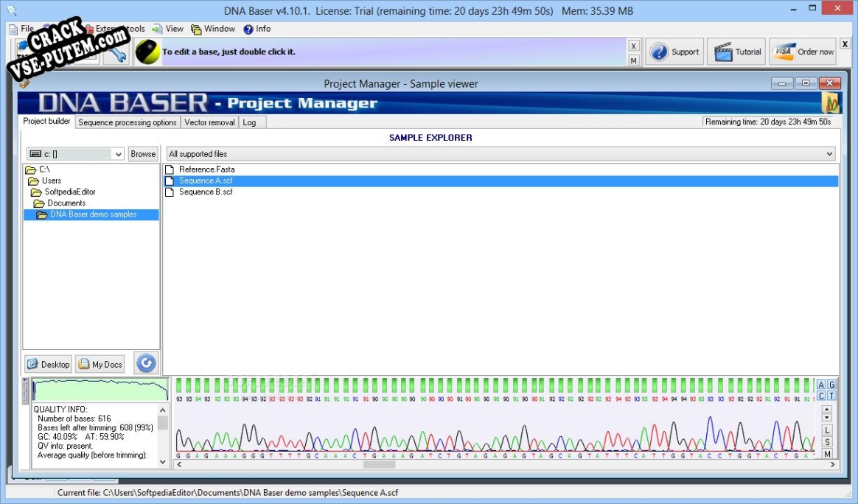Open the drive selection dropdown c:
The height and width of the screenshot is (504, 858).
click(x=75, y=154)
